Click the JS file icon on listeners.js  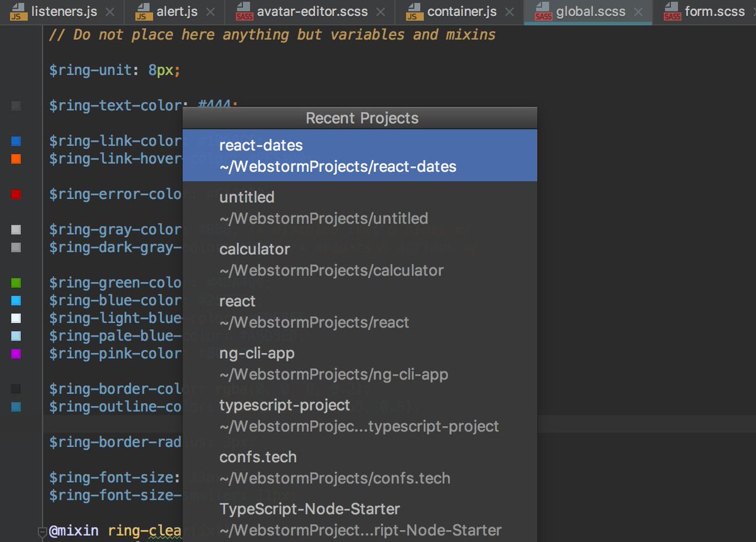click(x=19, y=11)
